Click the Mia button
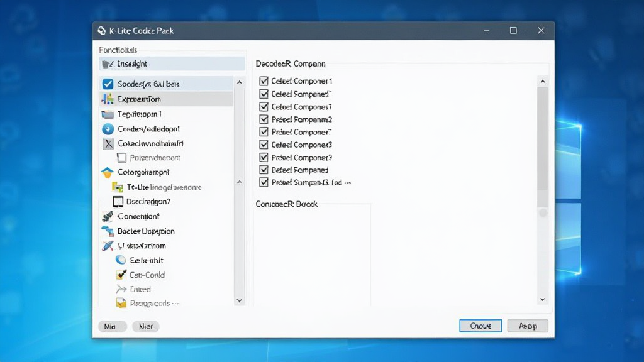Viewport: 644px width, 362px height. [113, 326]
